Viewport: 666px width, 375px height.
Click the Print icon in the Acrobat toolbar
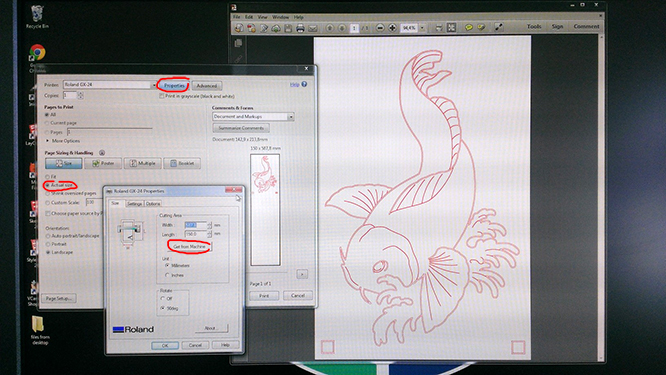[x=300, y=28]
